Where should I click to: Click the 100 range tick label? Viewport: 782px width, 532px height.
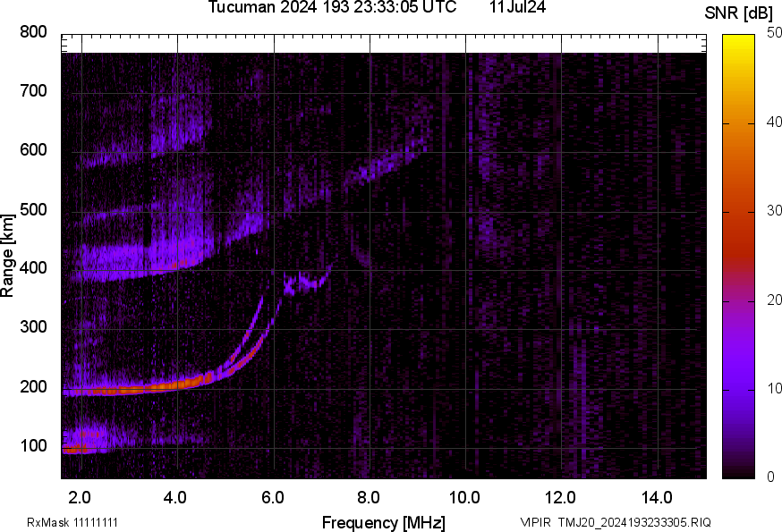pos(33,444)
